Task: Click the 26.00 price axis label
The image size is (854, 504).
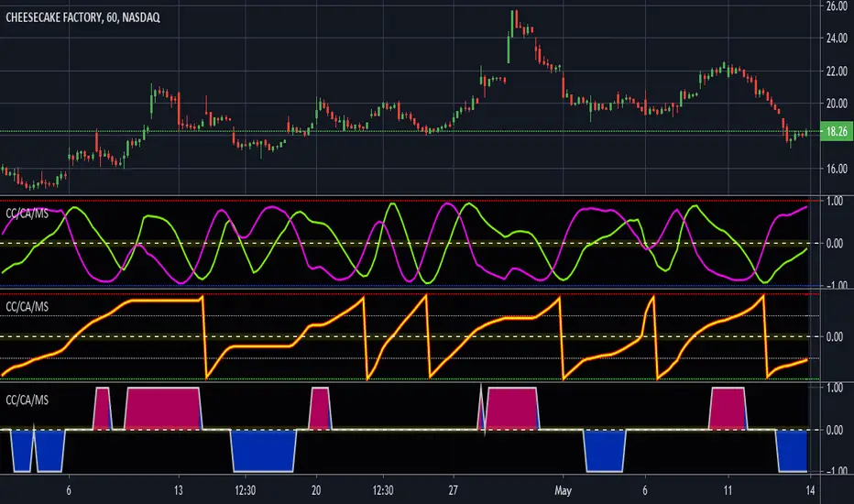Action: point(837,6)
